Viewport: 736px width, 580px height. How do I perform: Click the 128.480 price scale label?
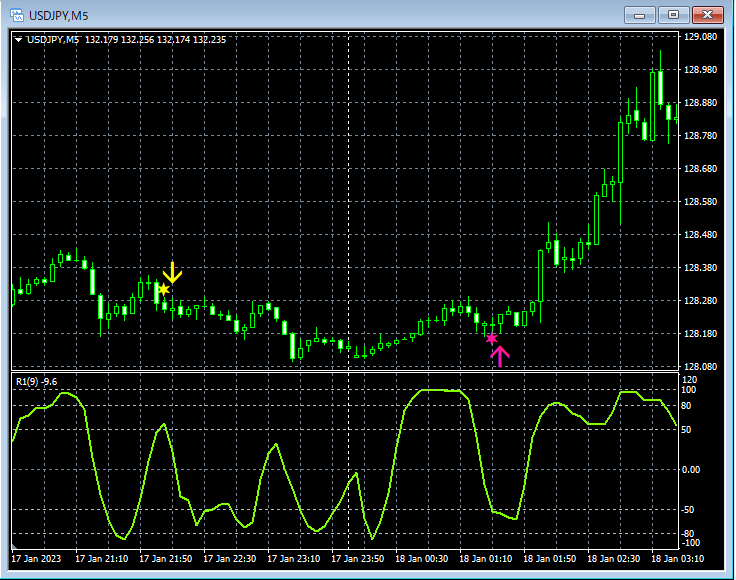tap(700, 235)
